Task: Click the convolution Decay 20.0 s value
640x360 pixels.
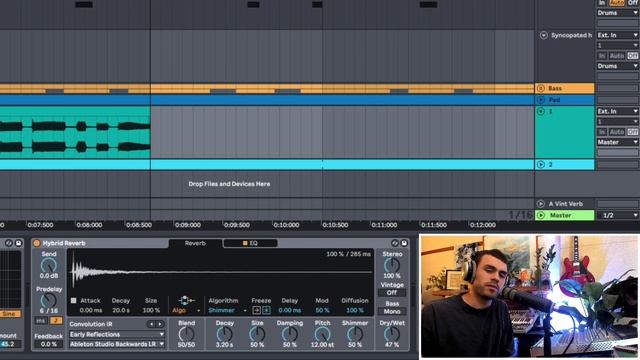Action: pyautogui.click(x=121, y=310)
